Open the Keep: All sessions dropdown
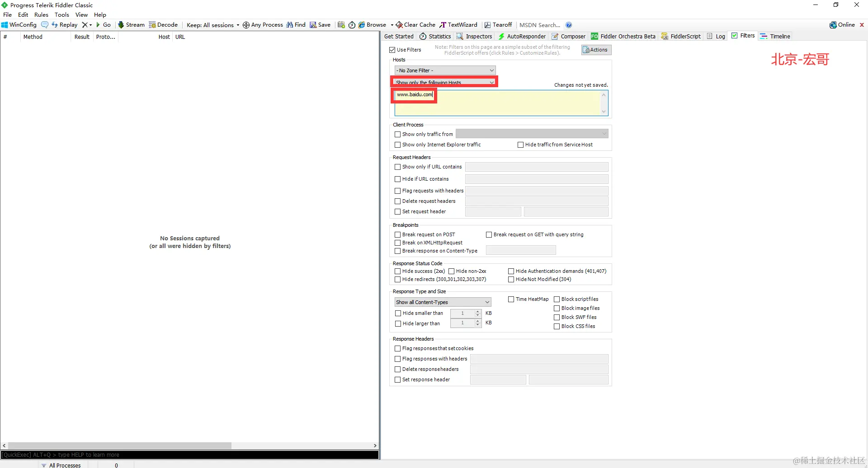868x468 pixels. (213, 25)
